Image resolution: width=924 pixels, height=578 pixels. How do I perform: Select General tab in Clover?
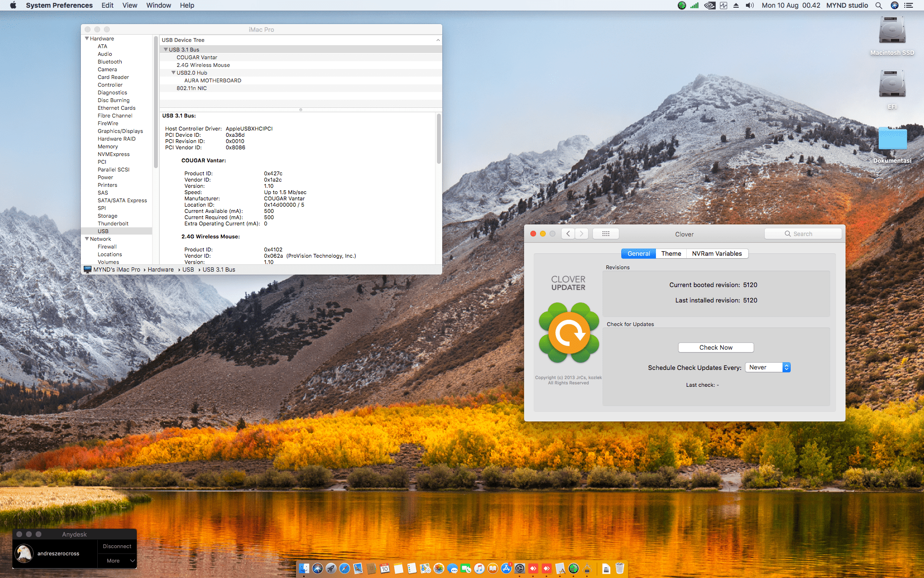(x=639, y=253)
